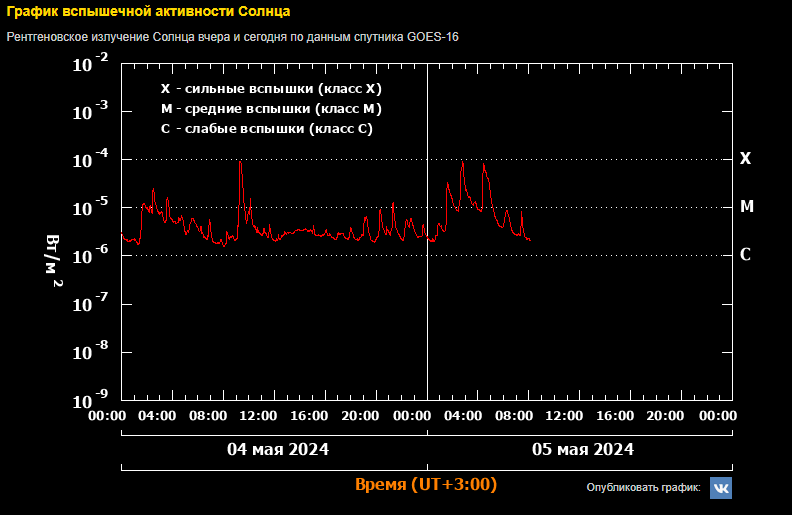Click the VK share icon

720,488
